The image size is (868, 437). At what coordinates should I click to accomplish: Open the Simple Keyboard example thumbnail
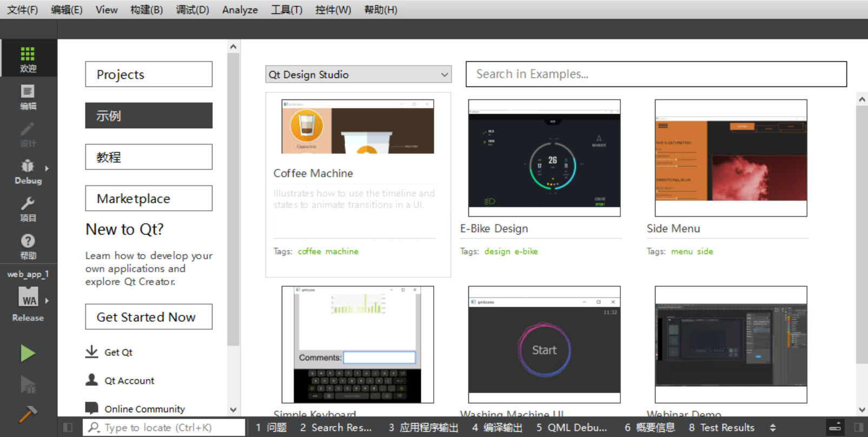(357, 345)
